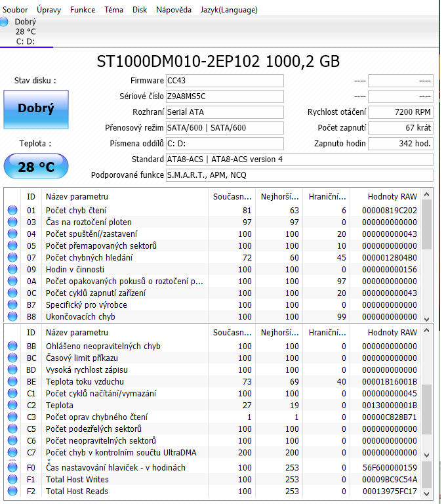Viewport: 446px width, 504px height.
Task: Click scroll-down arrow of the first SMART table
Action: tap(427, 319)
